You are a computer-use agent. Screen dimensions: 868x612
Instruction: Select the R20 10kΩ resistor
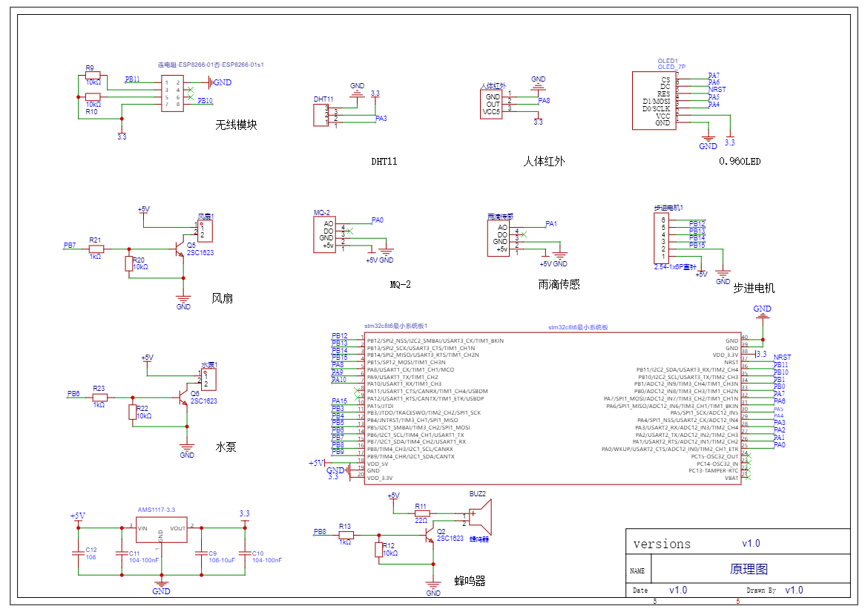(x=129, y=263)
